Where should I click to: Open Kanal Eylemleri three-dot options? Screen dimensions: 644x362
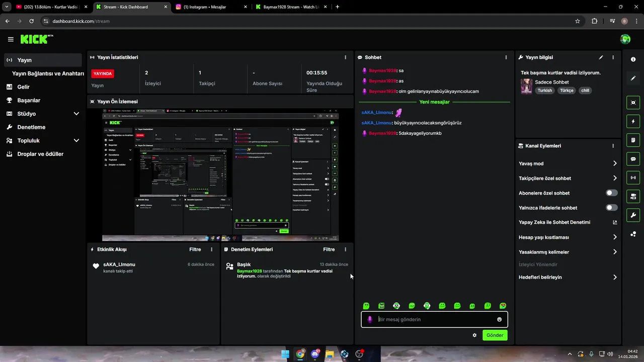(x=613, y=146)
